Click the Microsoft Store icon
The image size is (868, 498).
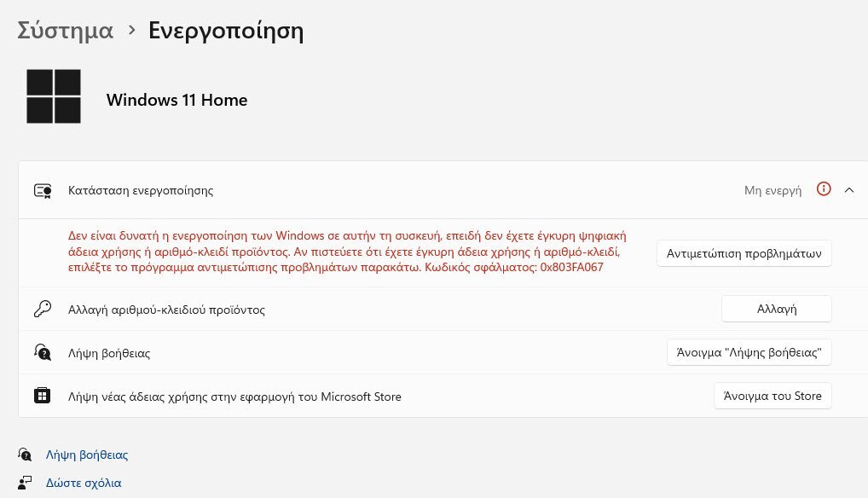click(42, 396)
